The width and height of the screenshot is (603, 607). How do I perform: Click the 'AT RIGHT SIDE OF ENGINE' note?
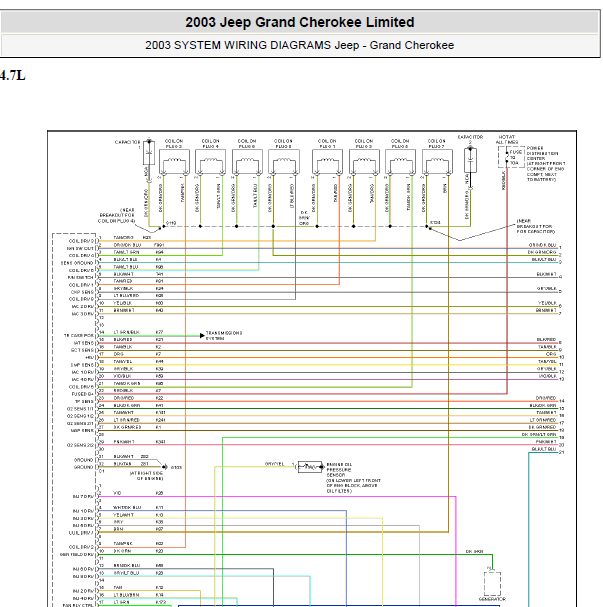click(x=146, y=476)
